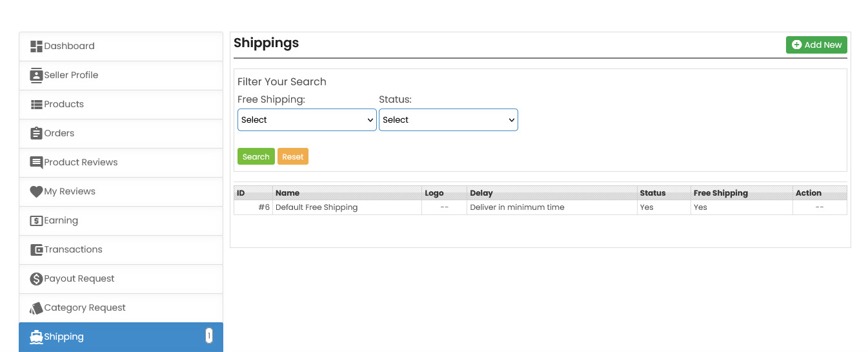Click the My Reviews heart icon
This screenshot has width=868, height=352.
point(36,192)
